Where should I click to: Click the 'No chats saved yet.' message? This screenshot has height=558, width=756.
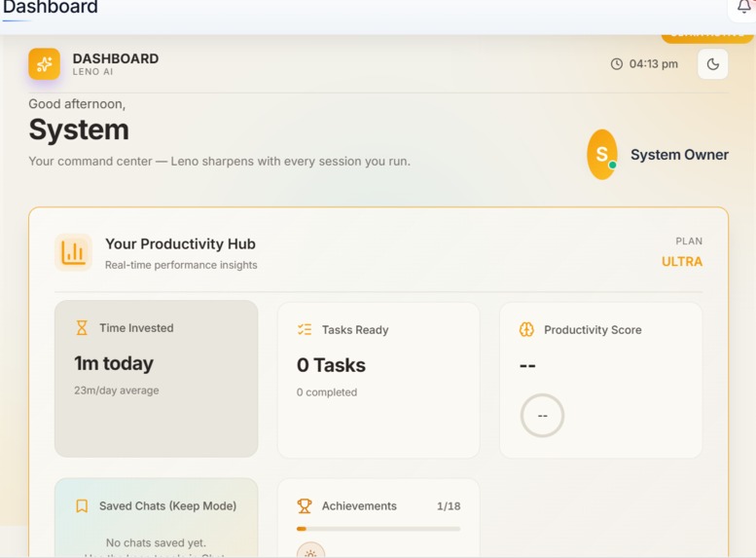tap(156, 543)
